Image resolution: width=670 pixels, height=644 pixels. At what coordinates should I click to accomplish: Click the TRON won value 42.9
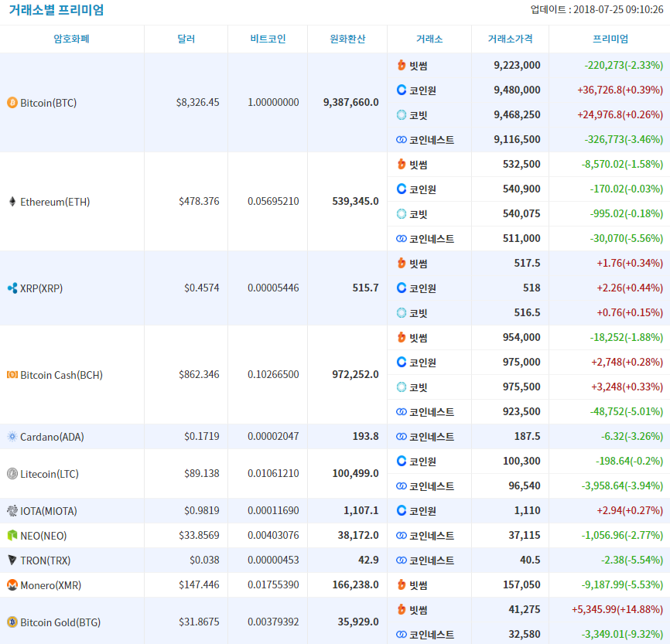[x=368, y=560]
